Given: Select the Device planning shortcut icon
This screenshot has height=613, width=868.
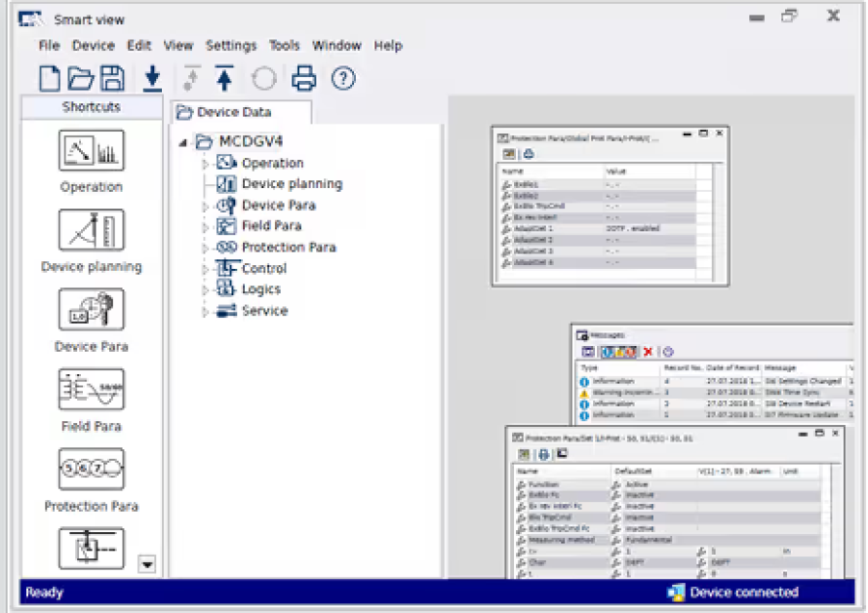Looking at the screenshot, I should tap(92, 229).
